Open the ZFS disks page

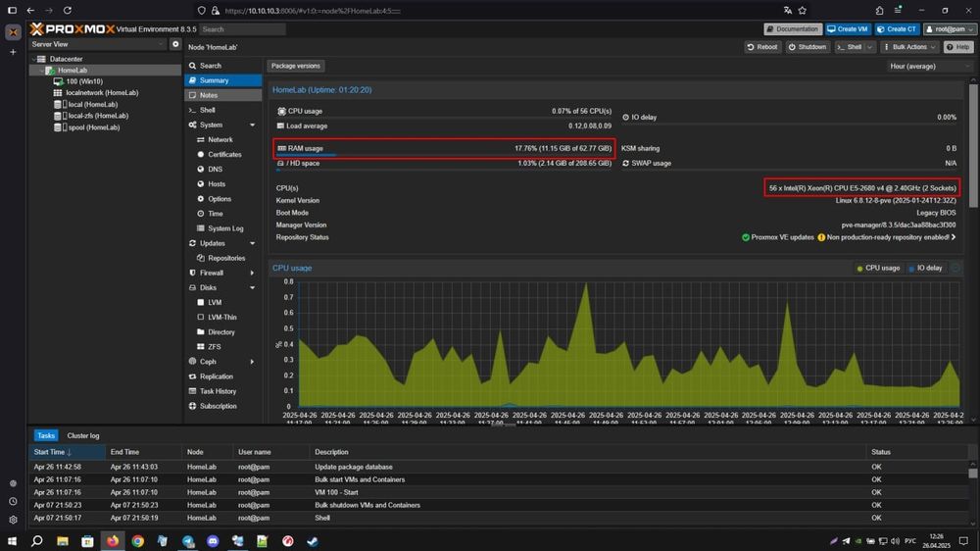[215, 346]
